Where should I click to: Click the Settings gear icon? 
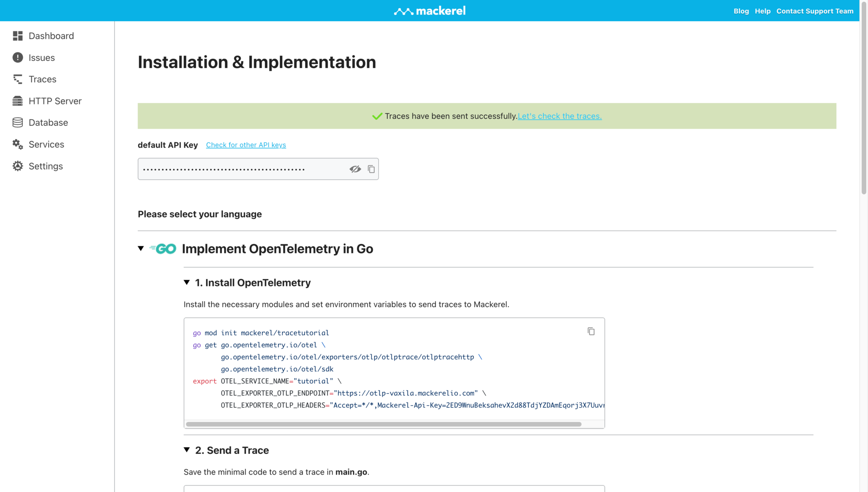pyautogui.click(x=17, y=166)
